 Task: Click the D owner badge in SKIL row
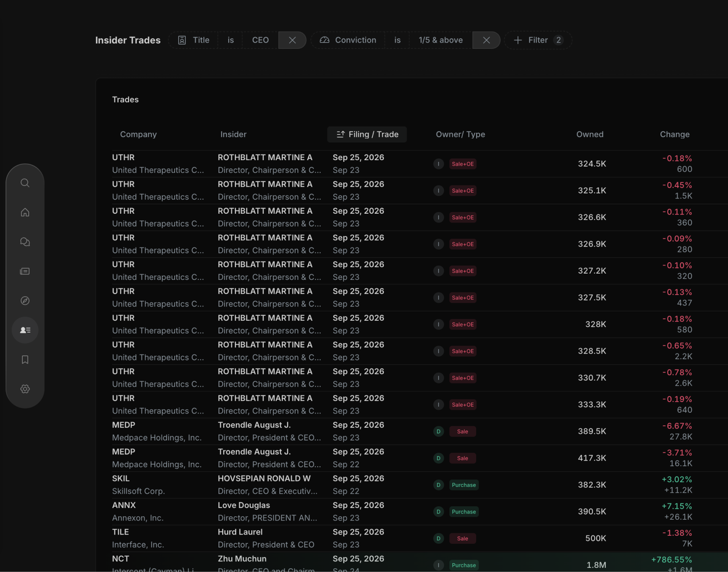point(438,485)
